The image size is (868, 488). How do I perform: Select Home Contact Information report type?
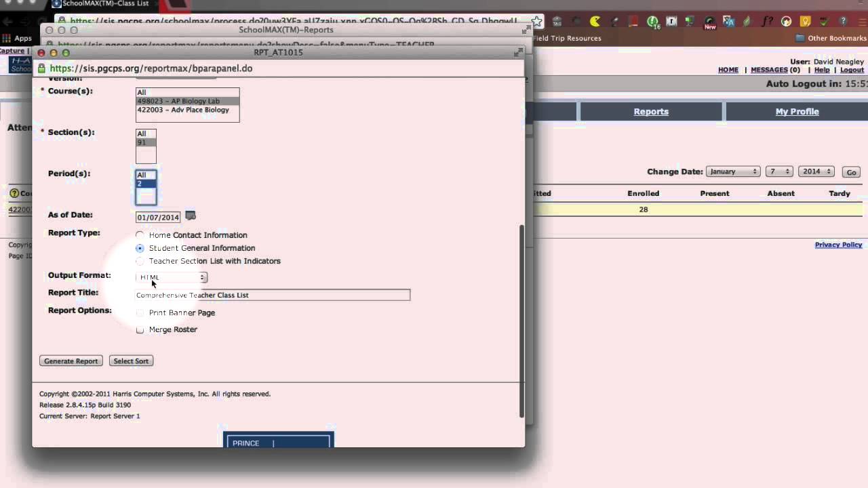tap(140, 235)
